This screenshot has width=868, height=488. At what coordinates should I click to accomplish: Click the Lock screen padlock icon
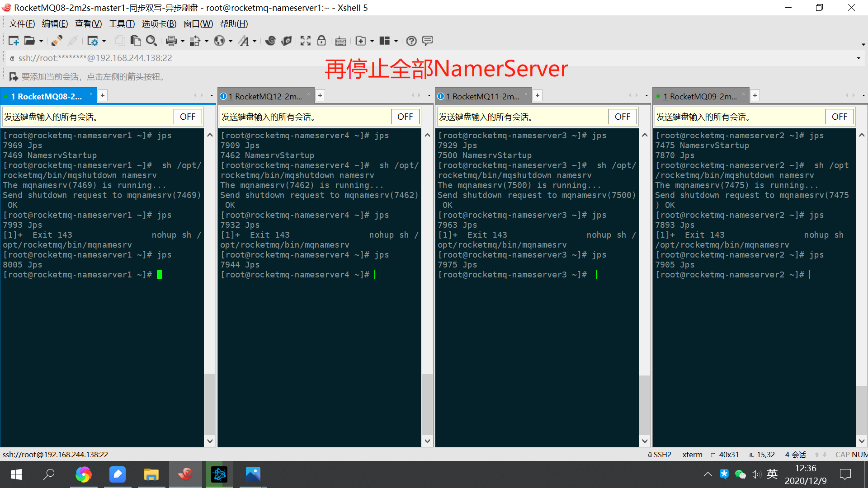point(321,41)
